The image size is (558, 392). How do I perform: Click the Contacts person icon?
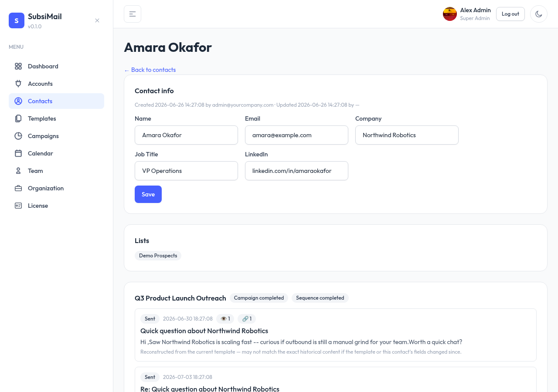[x=18, y=101]
